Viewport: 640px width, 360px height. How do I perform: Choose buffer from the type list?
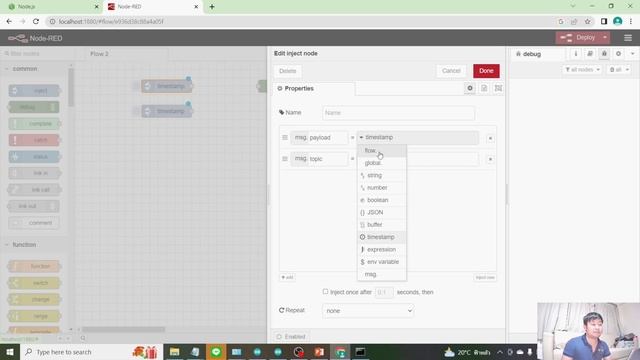pyautogui.click(x=382, y=224)
